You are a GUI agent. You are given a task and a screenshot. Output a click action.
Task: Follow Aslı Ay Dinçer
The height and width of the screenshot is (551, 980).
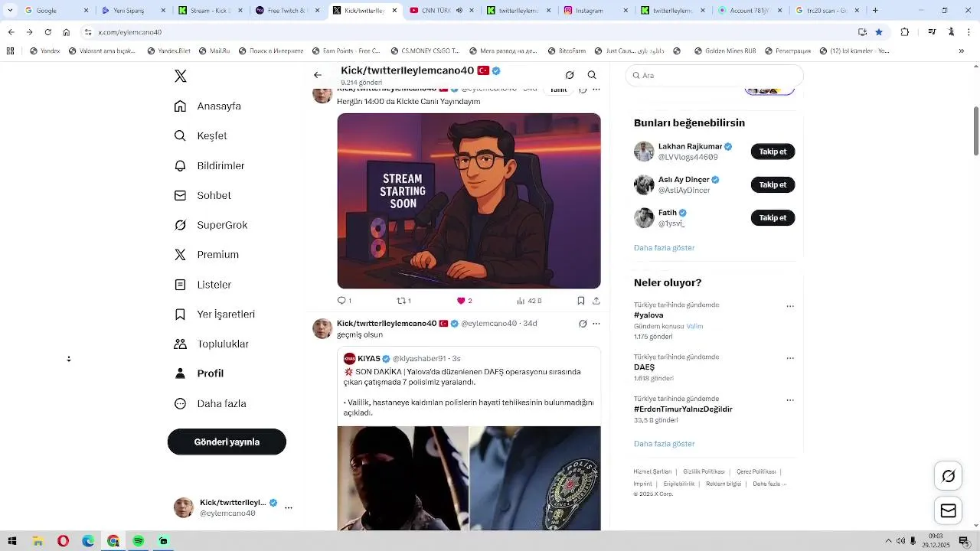coord(773,184)
